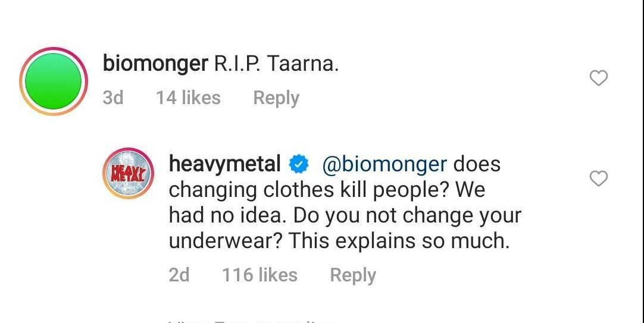The image size is (644, 323).
Task: Reply to heavymetal's comment
Action: [353, 275]
